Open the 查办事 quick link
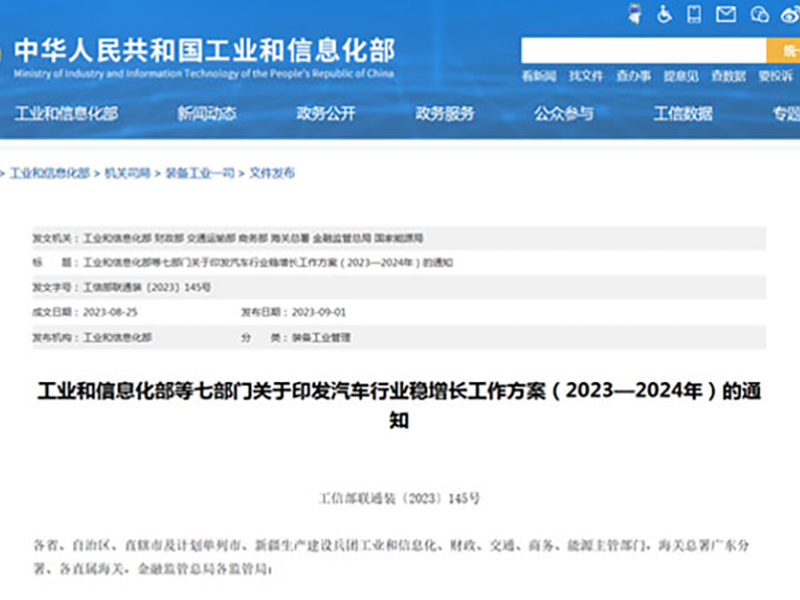The width and height of the screenshot is (800, 600). tap(633, 76)
